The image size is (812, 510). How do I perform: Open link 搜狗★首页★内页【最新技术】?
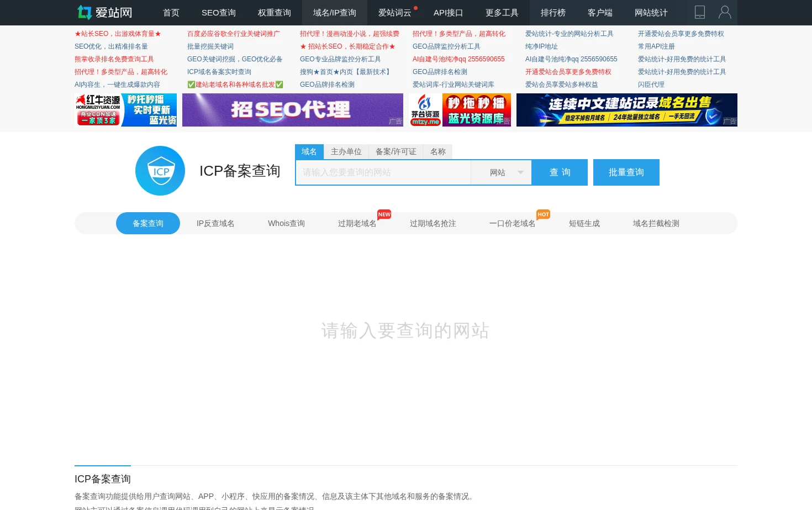(x=346, y=72)
